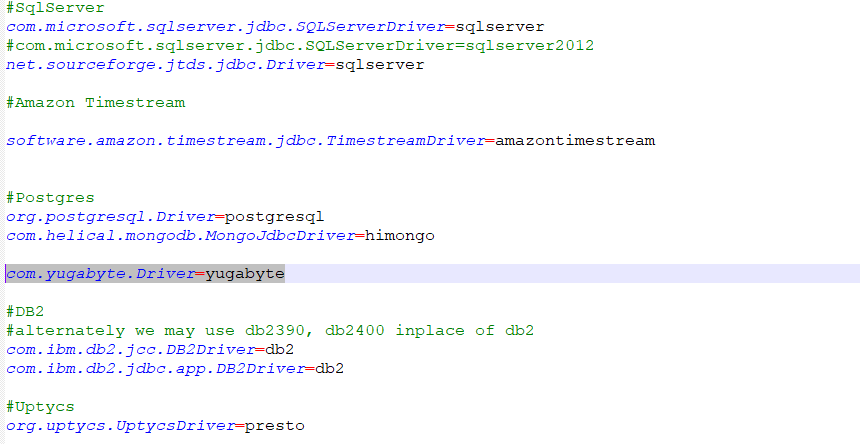Place cursor on org.uptycs.UptycsDriver key
The height and width of the screenshot is (444, 860).
[x=120, y=425]
